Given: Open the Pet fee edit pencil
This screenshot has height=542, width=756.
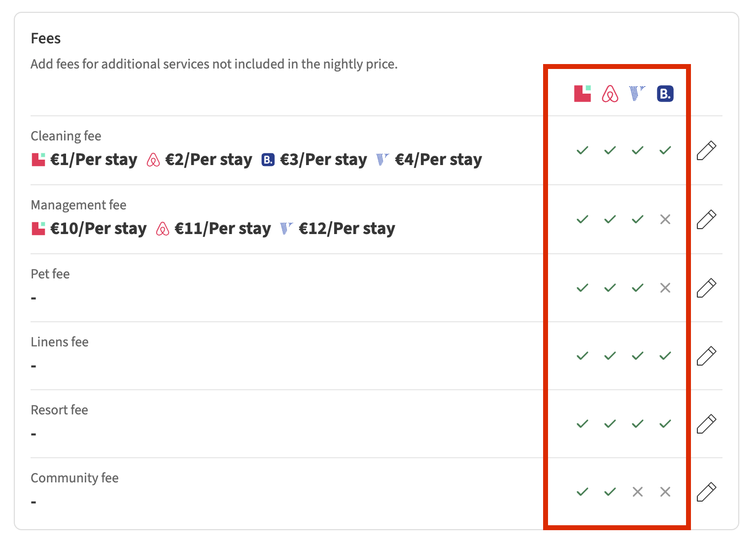Looking at the screenshot, I should pos(706,288).
